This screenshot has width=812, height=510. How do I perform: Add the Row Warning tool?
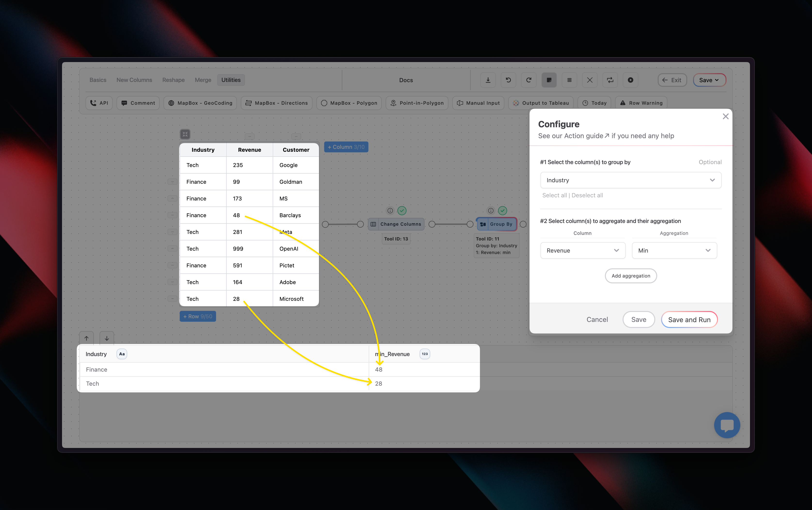coord(641,103)
